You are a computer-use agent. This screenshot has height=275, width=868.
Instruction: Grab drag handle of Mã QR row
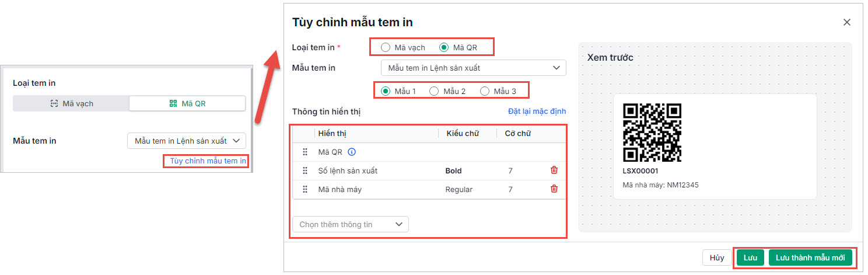coord(304,152)
